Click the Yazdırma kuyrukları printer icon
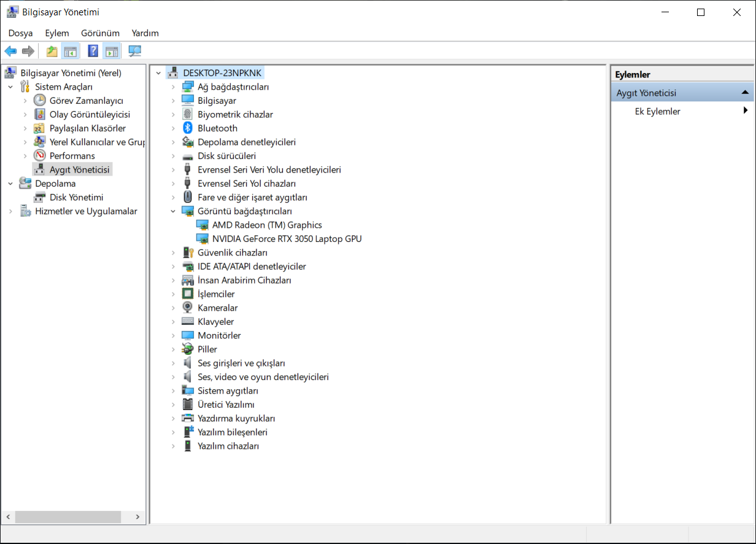The width and height of the screenshot is (756, 544). [188, 418]
